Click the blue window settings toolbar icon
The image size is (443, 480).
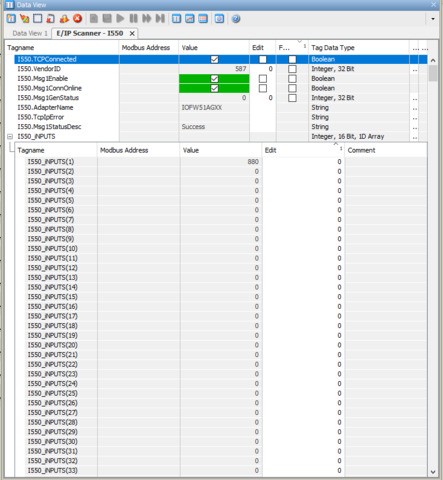click(219, 19)
